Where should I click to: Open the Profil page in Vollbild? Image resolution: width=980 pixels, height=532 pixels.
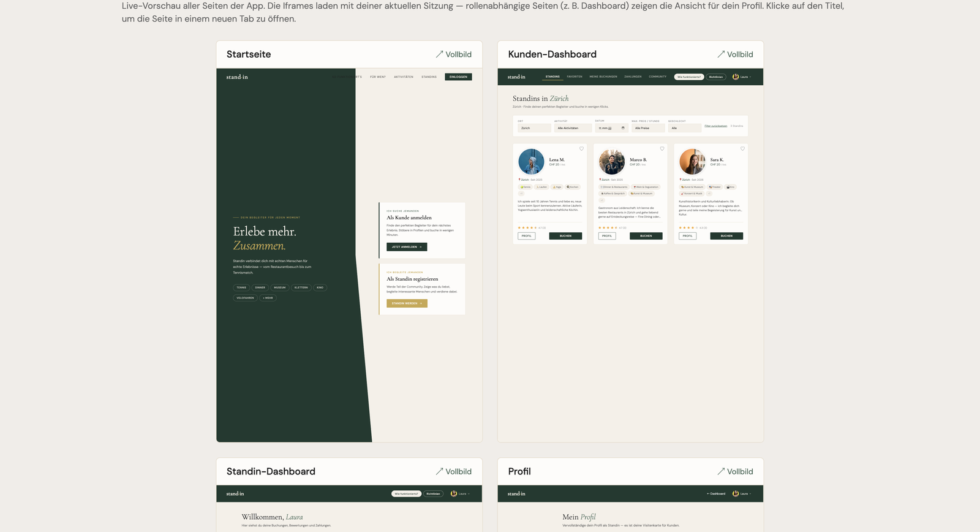point(735,471)
